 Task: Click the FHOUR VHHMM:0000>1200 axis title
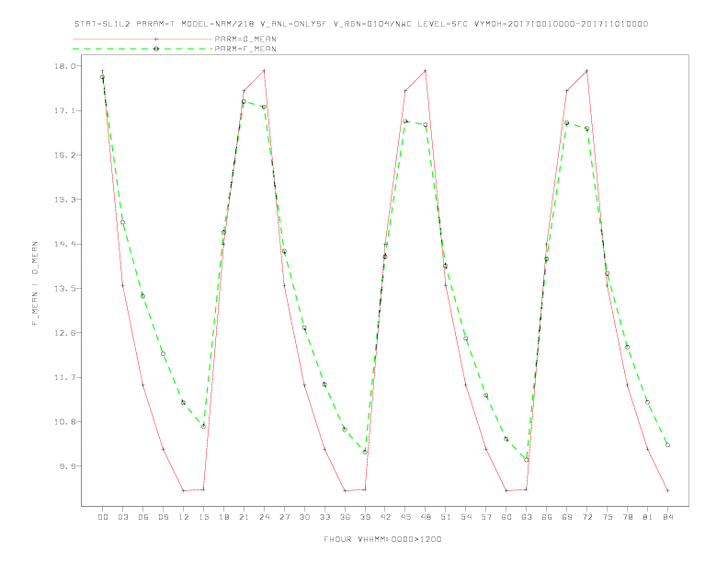click(382, 539)
